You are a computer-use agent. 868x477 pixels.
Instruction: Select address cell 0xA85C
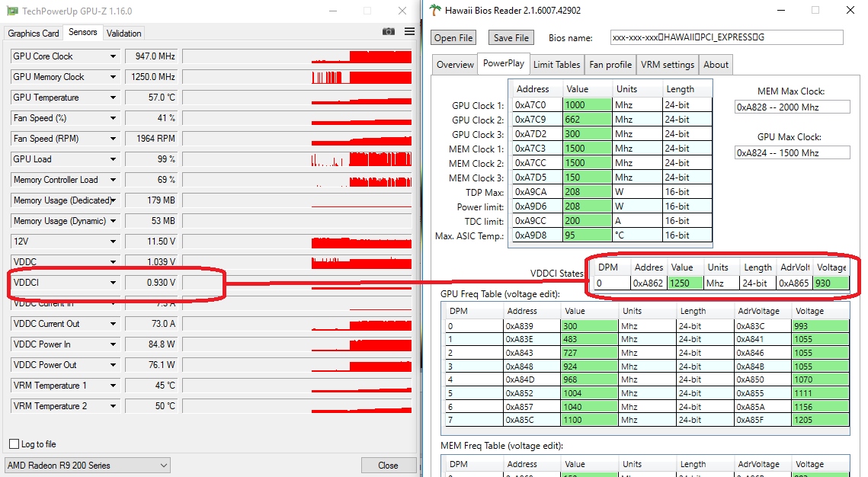coord(532,420)
